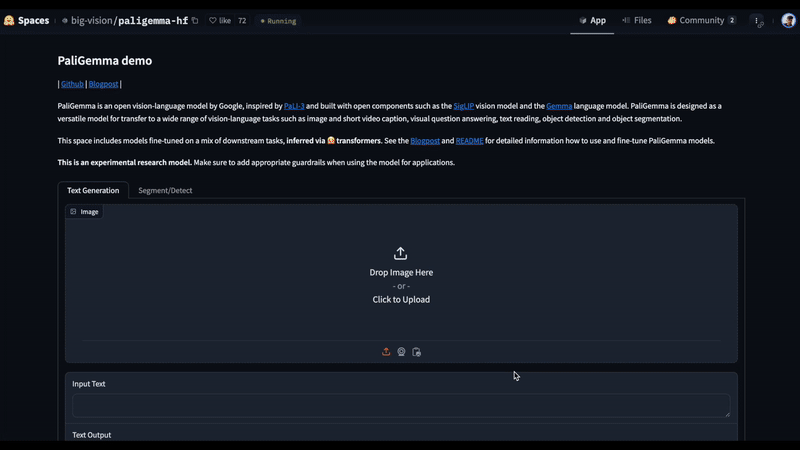Screen dimensions: 800x450
Task: Open the big-vision organization page
Action: click(91, 20)
